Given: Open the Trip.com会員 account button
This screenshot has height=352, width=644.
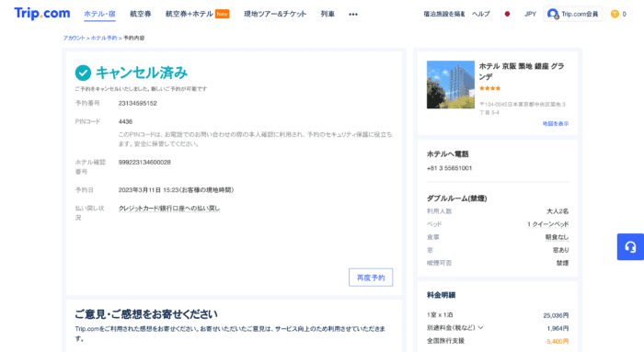Looking at the screenshot, I should coord(572,14).
